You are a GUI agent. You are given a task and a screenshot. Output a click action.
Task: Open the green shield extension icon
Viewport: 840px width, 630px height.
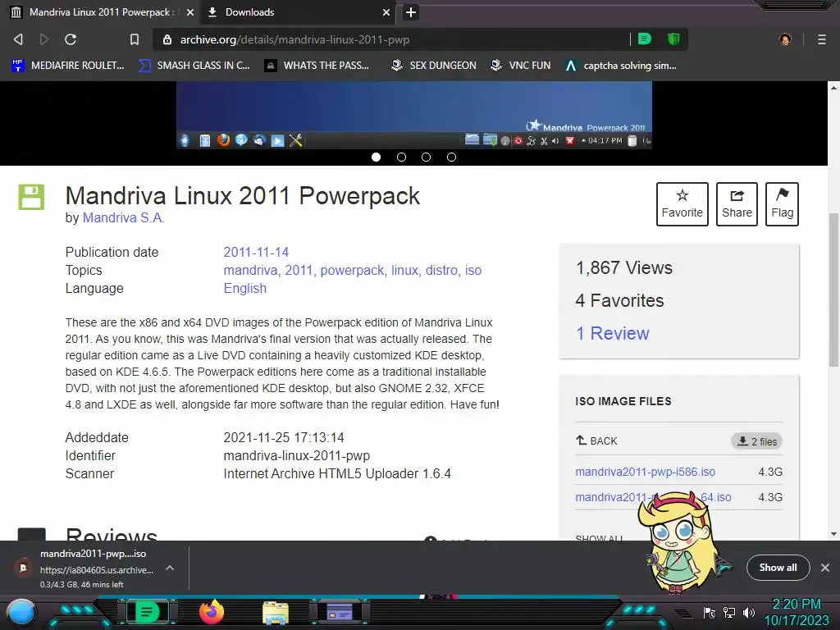(673, 39)
